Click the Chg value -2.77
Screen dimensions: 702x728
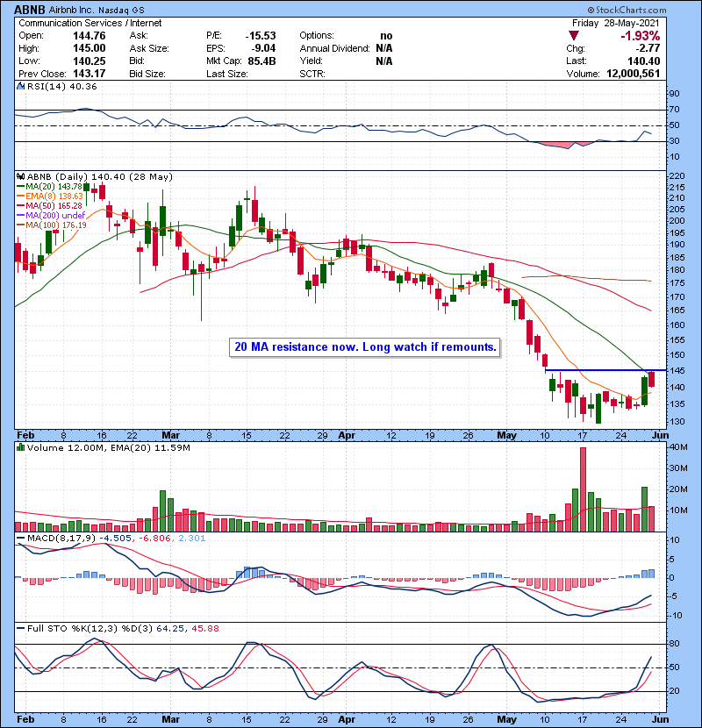648,48
